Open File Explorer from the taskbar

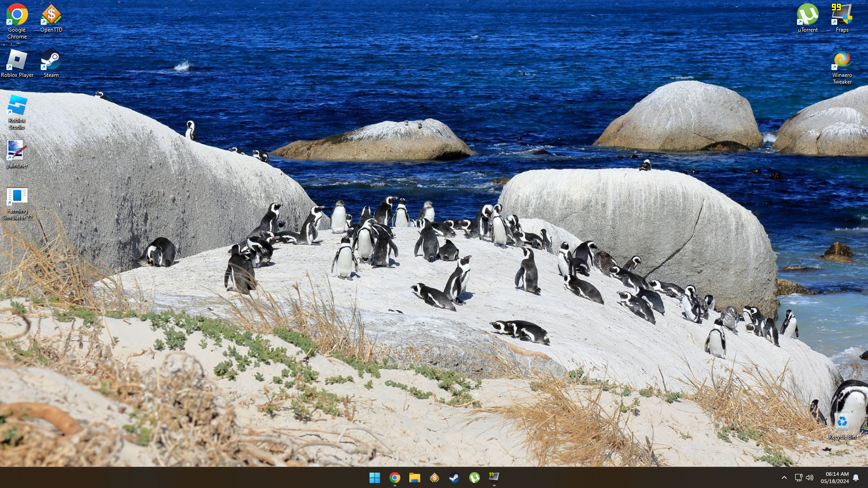(415, 478)
